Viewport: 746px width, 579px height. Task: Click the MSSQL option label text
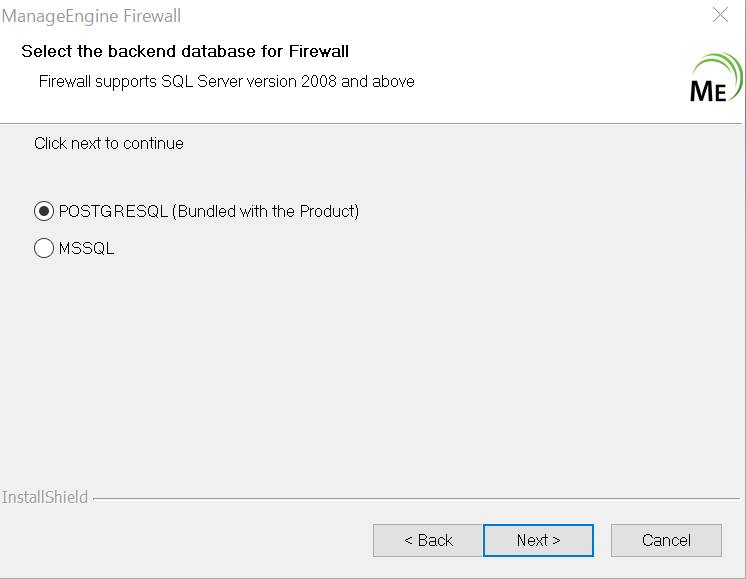point(87,248)
